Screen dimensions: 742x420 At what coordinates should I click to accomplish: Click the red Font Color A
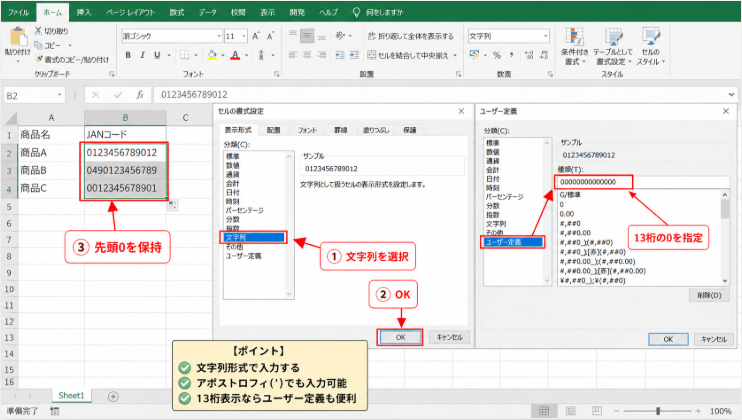click(x=235, y=55)
